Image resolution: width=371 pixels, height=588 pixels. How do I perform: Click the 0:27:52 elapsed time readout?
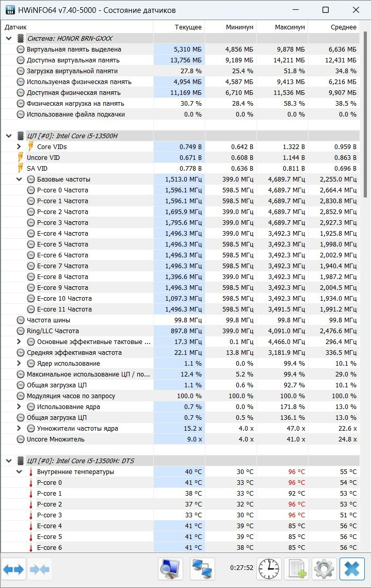tap(241, 568)
